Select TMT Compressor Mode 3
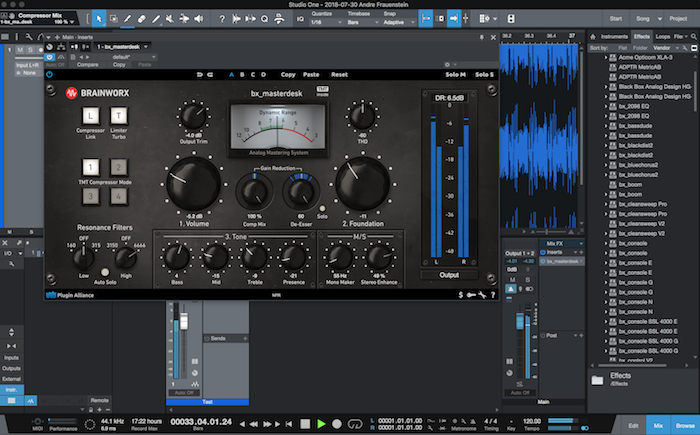This screenshot has height=435, width=700. point(91,196)
